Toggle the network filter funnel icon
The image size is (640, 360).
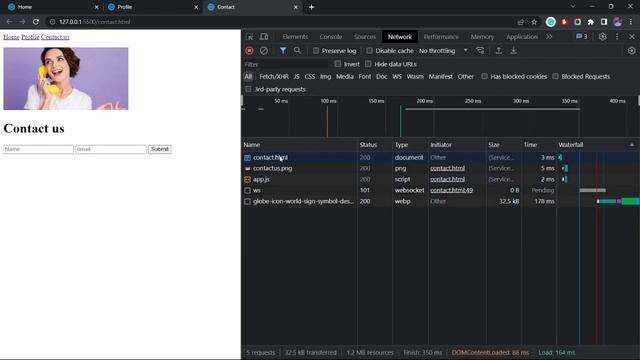(282, 51)
